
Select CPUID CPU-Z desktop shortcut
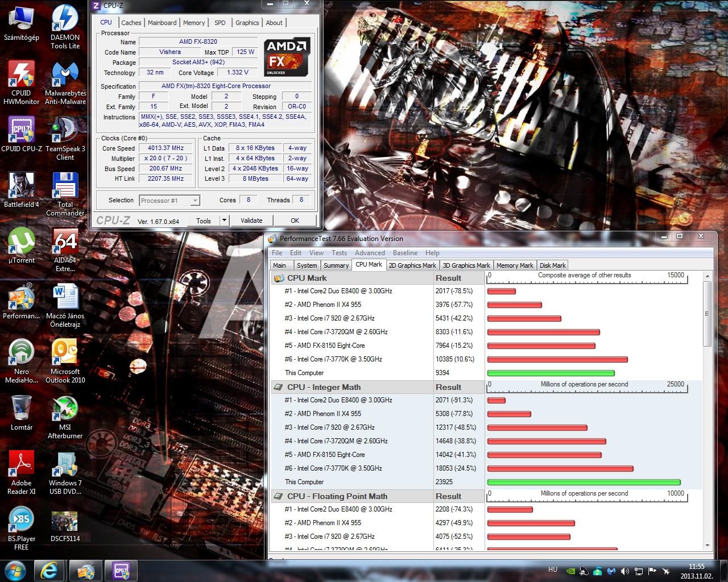22,135
